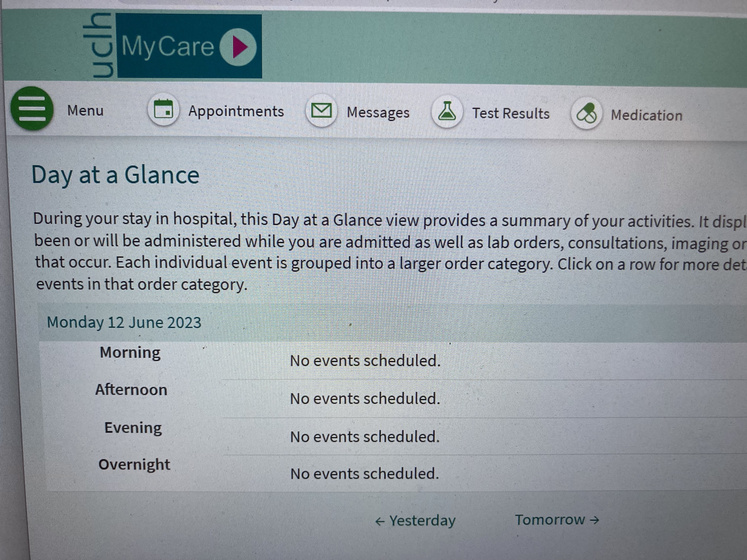Navigate to Tomorrow's schedule
Screen dimensions: 747x560
point(557,520)
